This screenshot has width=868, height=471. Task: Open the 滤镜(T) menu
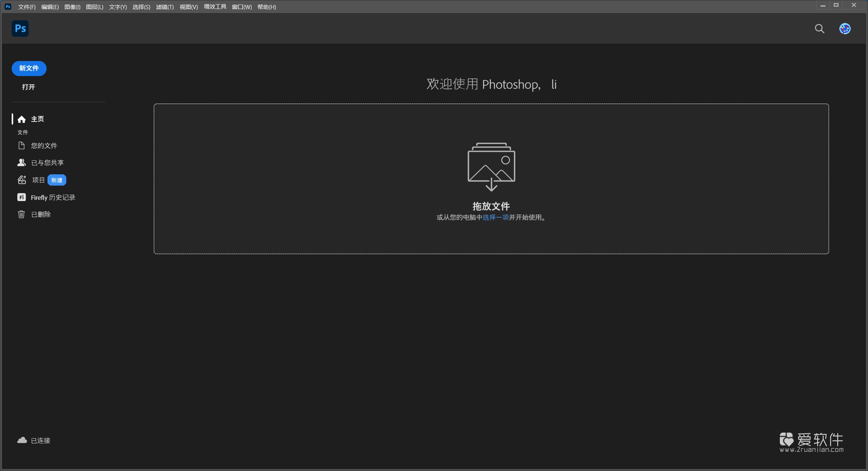(165, 7)
